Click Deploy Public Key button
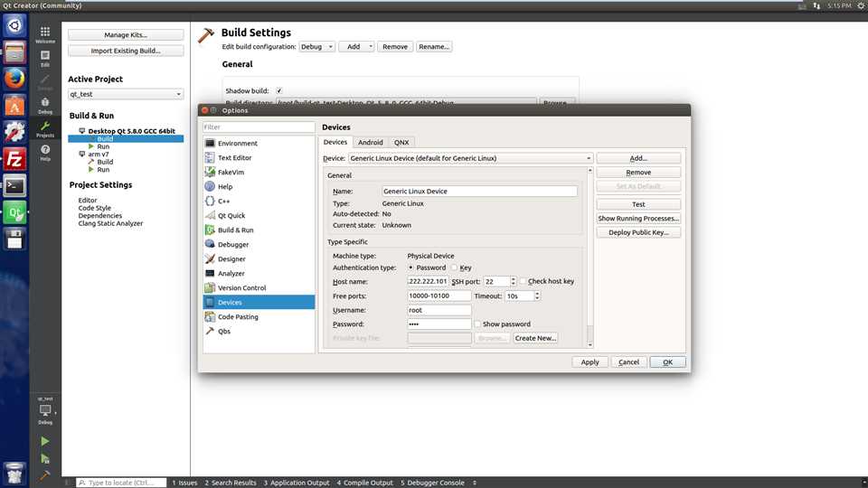The width and height of the screenshot is (868, 488). point(638,232)
